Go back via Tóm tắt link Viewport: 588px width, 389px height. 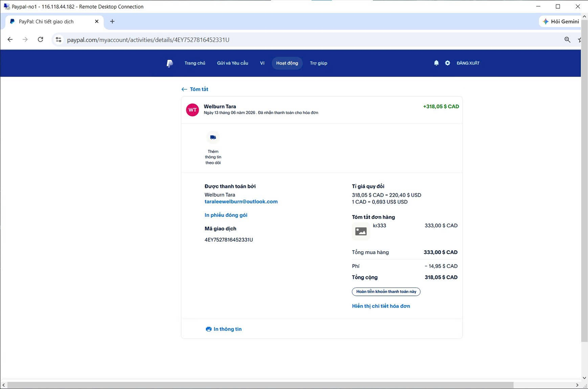click(x=195, y=89)
